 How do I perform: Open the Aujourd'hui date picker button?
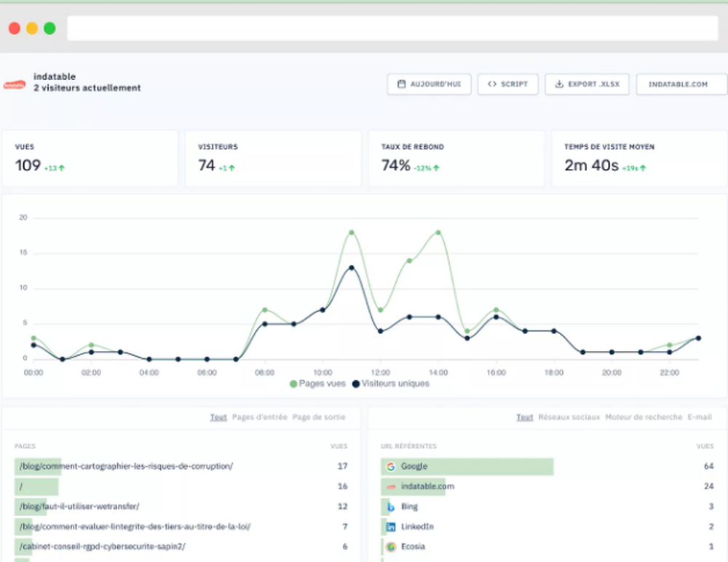coord(429,84)
